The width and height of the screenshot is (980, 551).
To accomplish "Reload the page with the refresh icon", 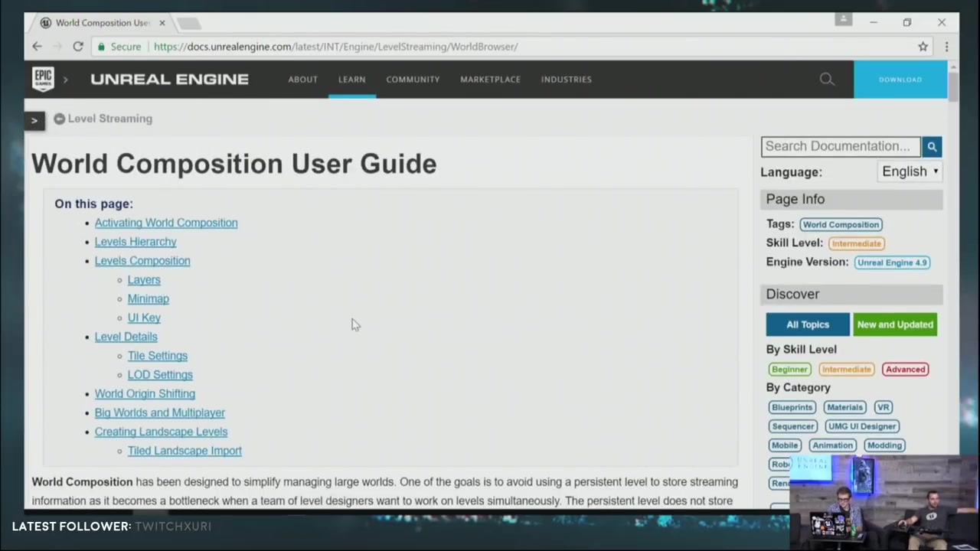I will click(78, 47).
